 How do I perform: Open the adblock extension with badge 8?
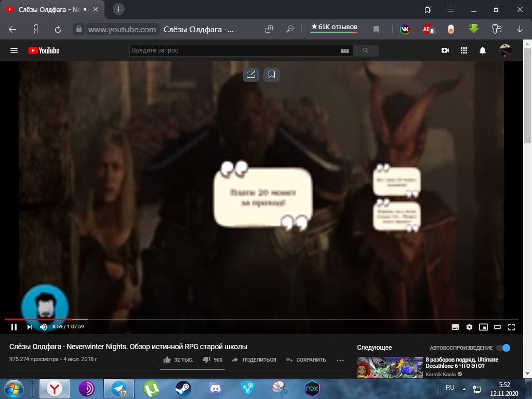point(428,29)
